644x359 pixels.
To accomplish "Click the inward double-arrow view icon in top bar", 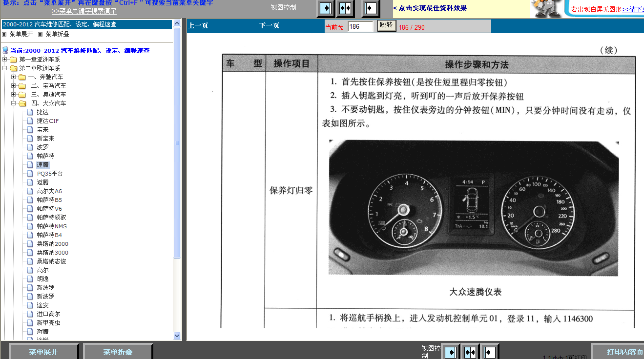I will (345, 8).
